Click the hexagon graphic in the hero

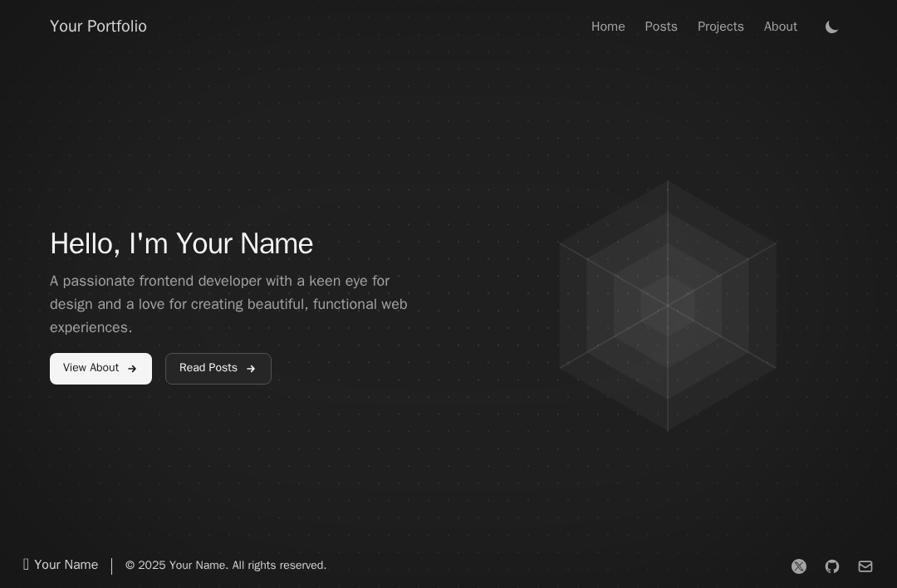(x=668, y=306)
